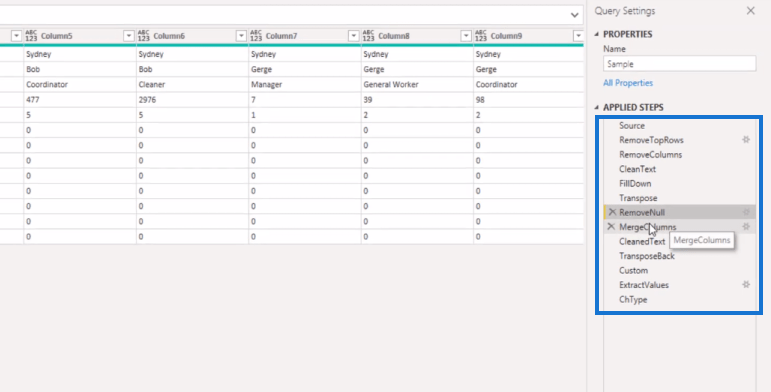The height and width of the screenshot is (392, 771).
Task: Open Column6 filter dropdown
Action: tap(241, 36)
